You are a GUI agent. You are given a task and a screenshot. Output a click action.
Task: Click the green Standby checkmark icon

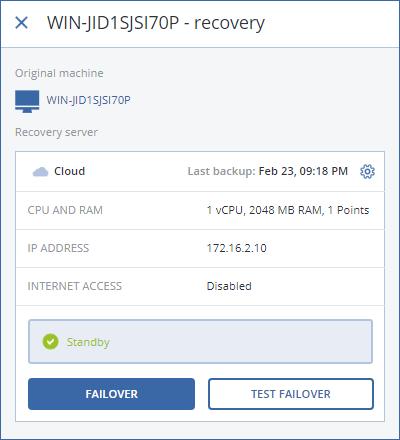click(x=50, y=342)
